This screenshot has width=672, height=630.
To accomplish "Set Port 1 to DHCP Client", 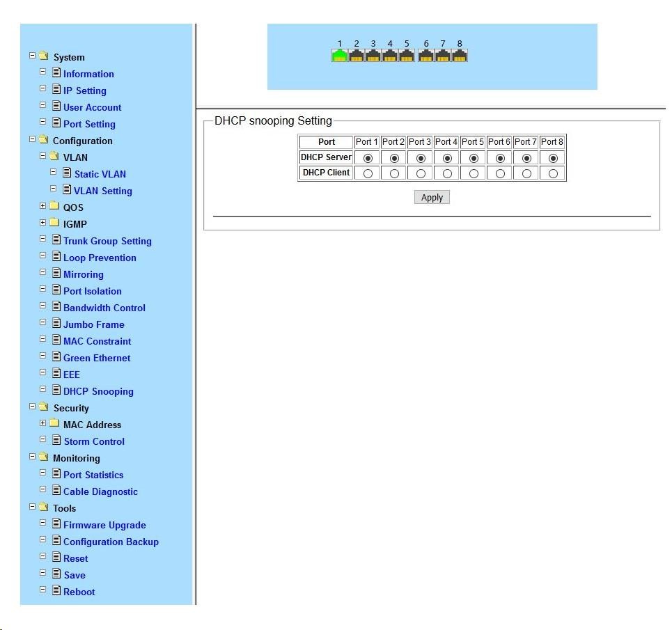I will (368, 173).
